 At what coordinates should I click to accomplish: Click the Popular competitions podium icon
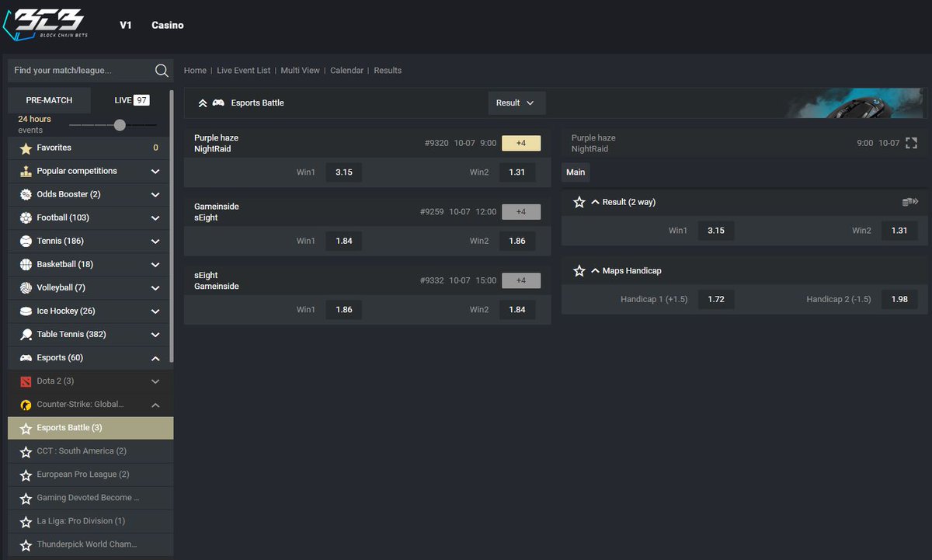pos(26,171)
